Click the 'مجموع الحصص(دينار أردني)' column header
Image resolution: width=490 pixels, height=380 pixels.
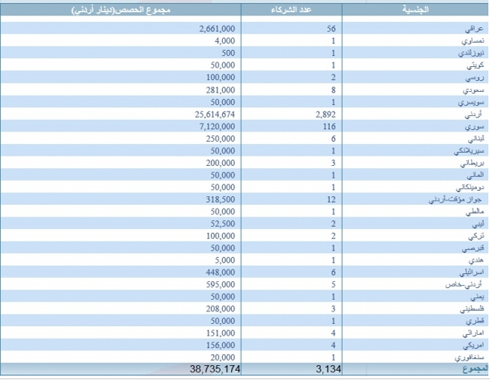point(121,10)
